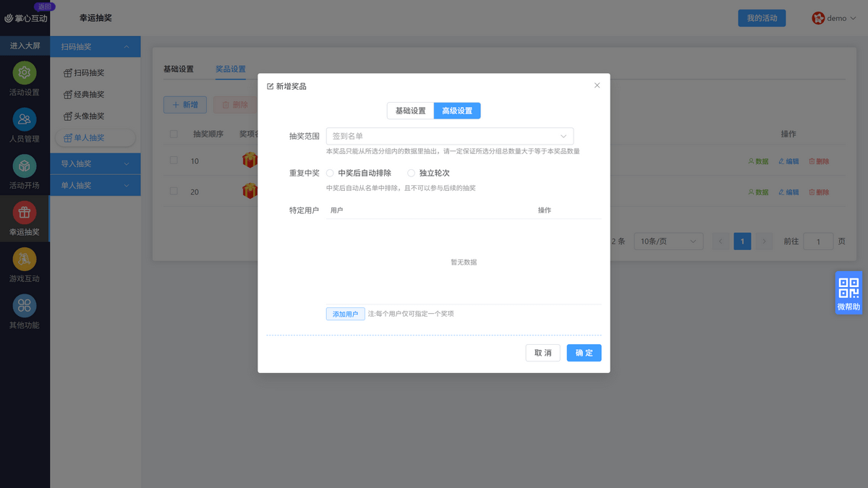The height and width of the screenshot is (488, 868).
Task: Expand the 单人抽奖 blue menu group
Action: pos(95,186)
